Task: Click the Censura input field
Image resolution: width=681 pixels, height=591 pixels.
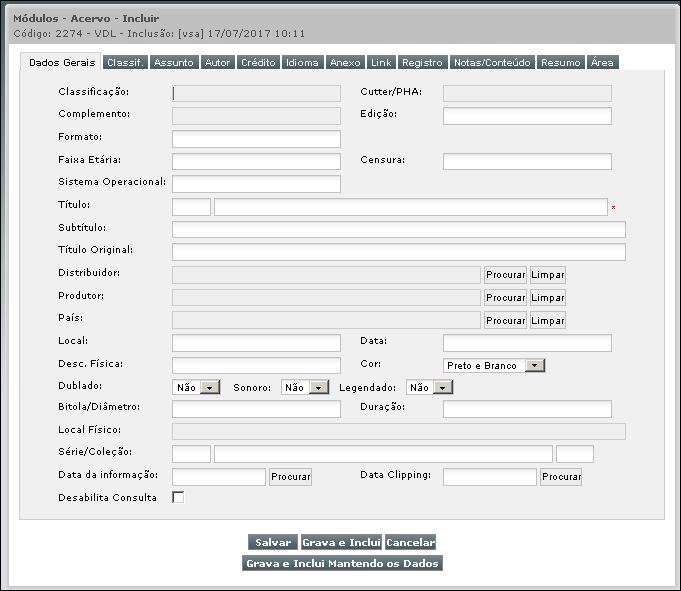Action: 527,162
